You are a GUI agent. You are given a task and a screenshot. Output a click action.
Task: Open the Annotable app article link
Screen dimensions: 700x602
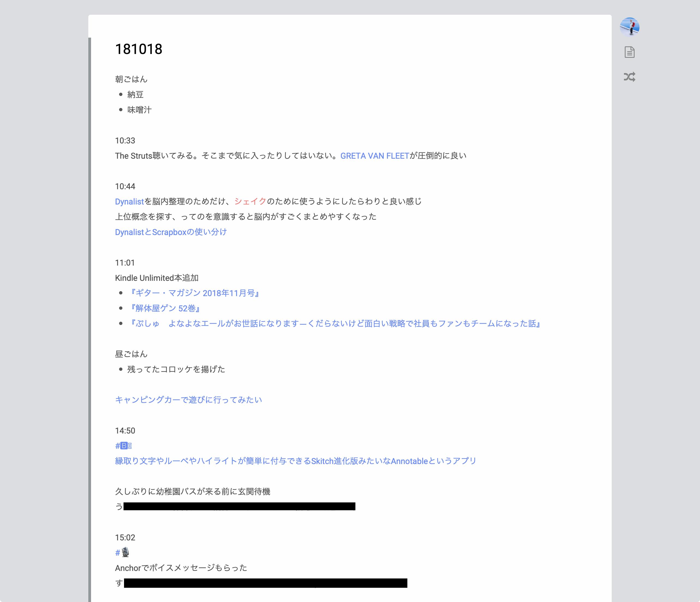(x=295, y=460)
